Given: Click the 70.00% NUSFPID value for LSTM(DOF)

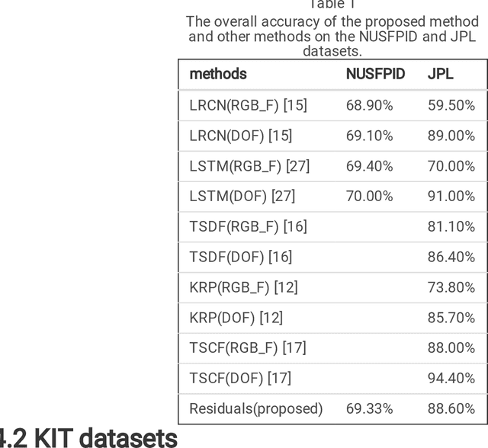Looking at the screenshot, I should [369, 196].
